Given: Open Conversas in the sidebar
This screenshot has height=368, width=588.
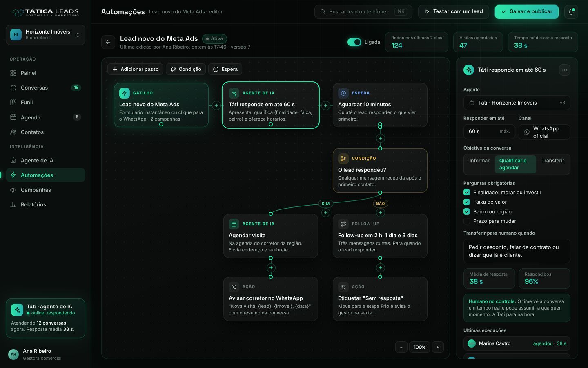Looking at the screenshot, I should 45,88.
